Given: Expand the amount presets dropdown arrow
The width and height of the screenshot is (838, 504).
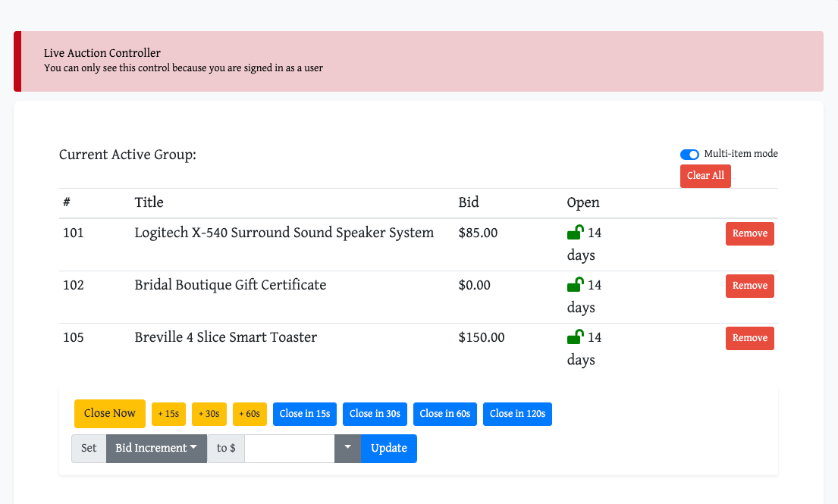Looking at the screenshot, I should coord(348,449).
